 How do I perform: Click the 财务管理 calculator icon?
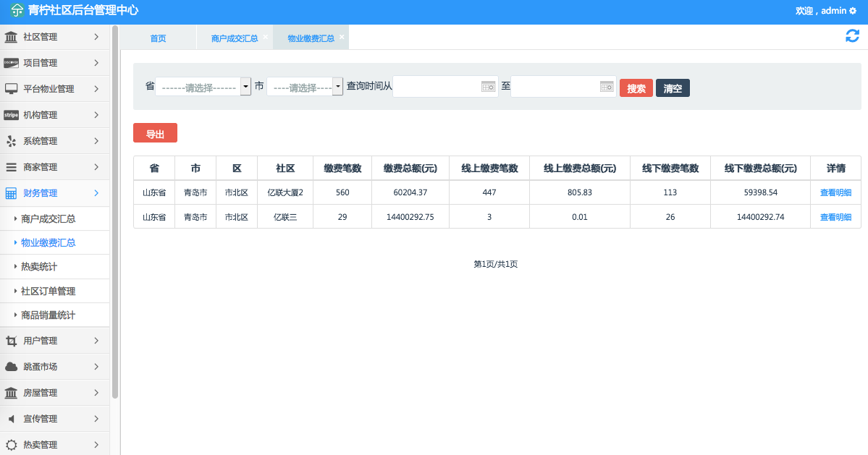[x=11, y=193]
